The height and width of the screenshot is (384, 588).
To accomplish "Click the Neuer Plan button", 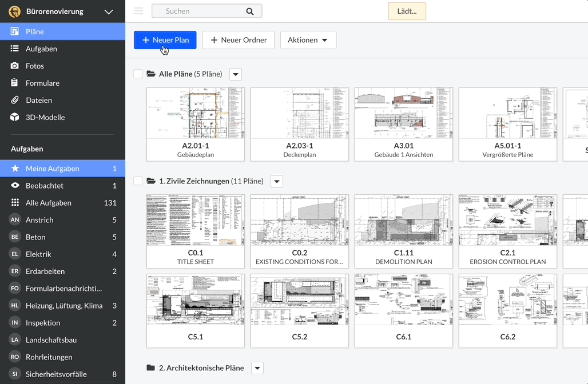I will (x=165, y=40).
